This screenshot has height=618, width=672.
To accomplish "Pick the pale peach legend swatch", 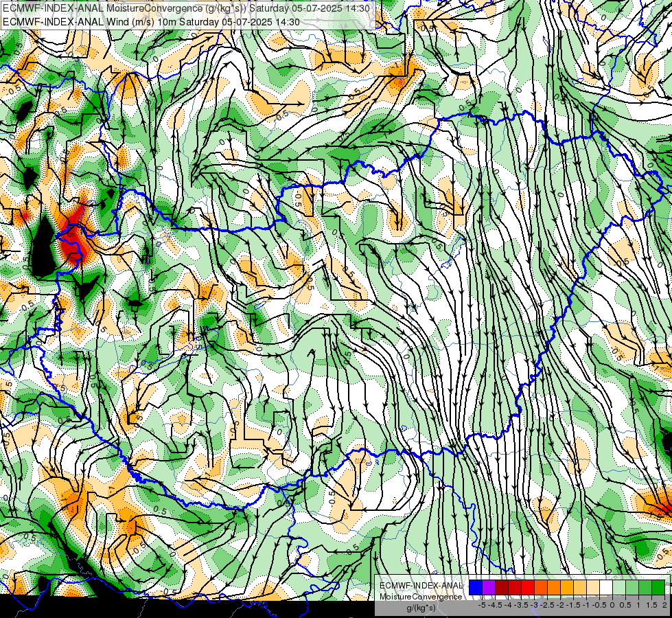I will [x=593, y=587].
